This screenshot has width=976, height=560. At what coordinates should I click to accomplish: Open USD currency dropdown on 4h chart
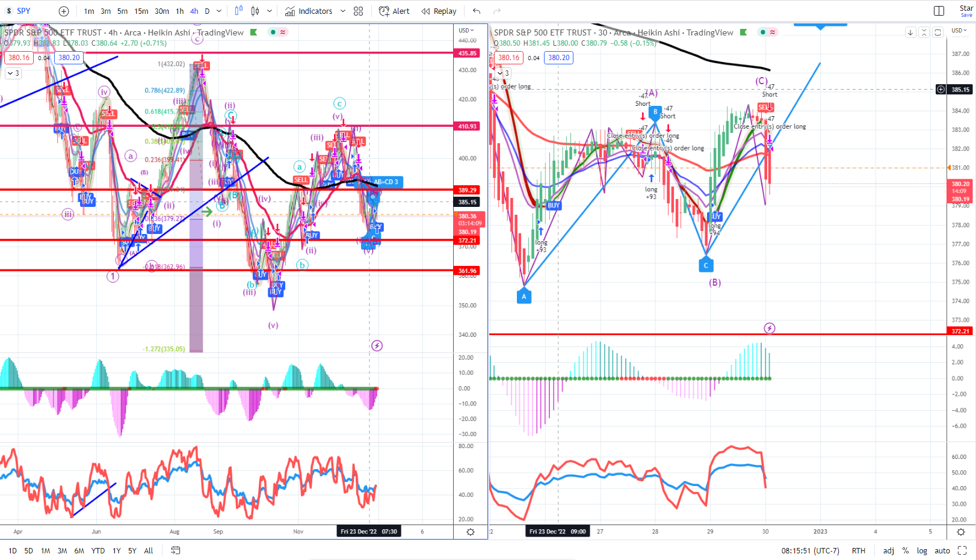point(466,30)
